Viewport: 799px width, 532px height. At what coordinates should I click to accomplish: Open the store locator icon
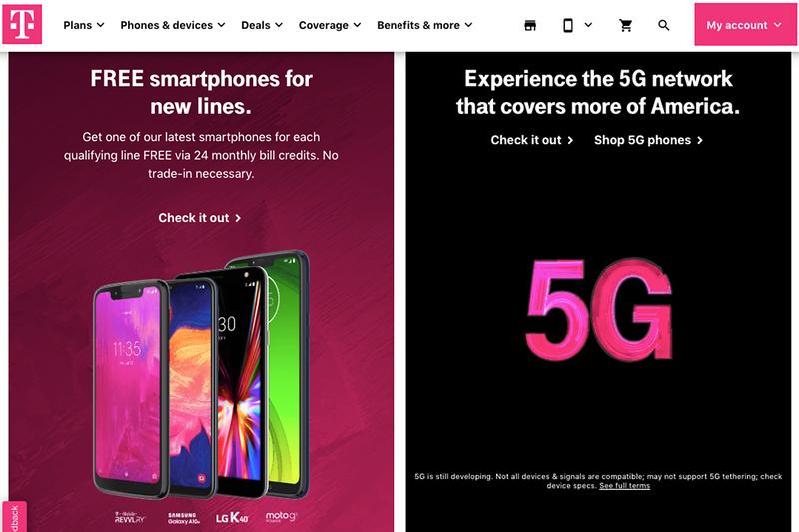tap(530, 25)
